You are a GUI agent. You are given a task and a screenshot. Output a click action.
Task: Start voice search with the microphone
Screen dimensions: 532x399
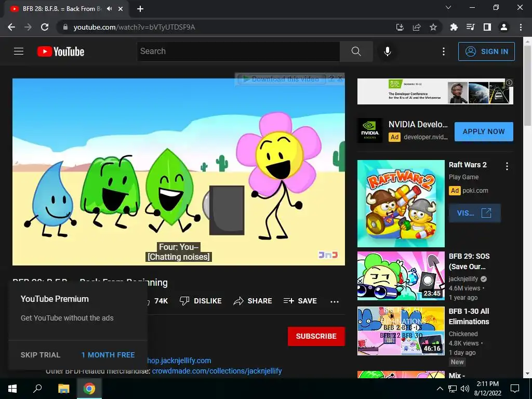pos(387,51)
